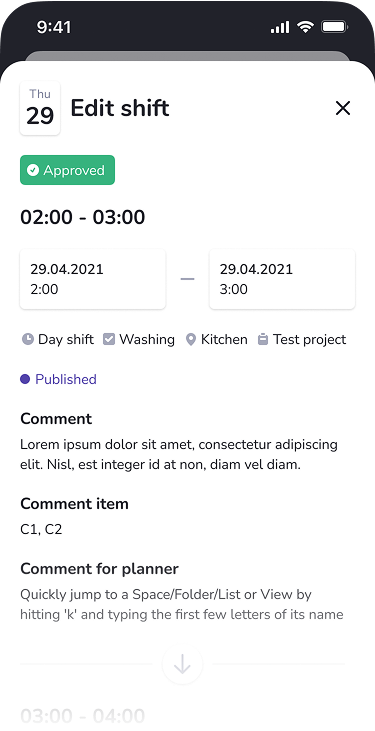The image size is (375, 731).
Task: Click the down arrow circle button
Action: pos(182,664)
